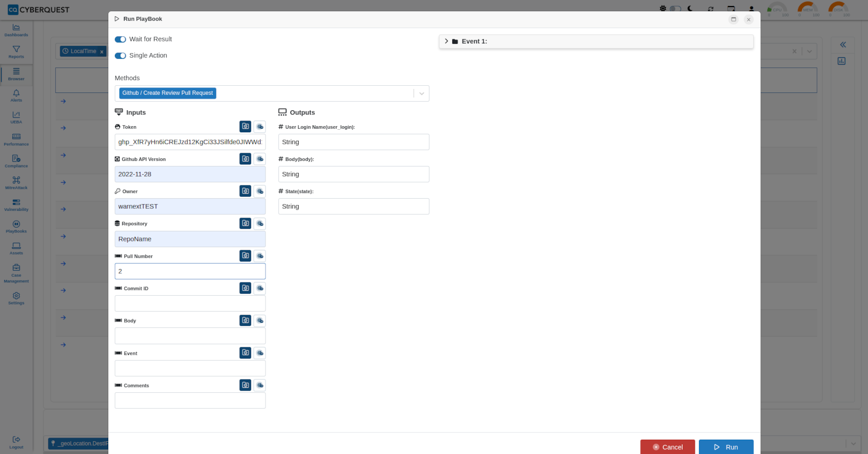Open UEBA sidebar section
Screen dimensions: 868x454
(16, 117)
